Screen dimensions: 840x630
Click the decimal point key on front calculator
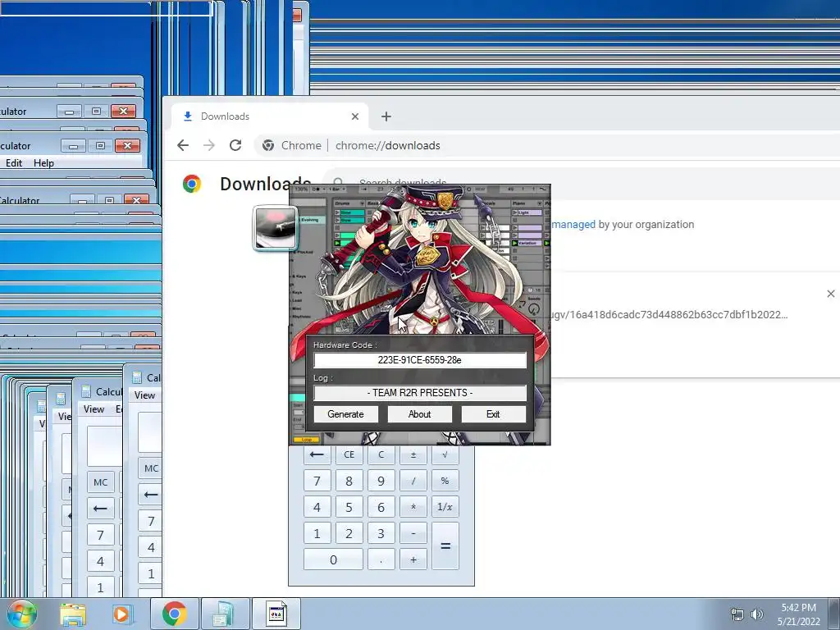click(x=381, y=559)
